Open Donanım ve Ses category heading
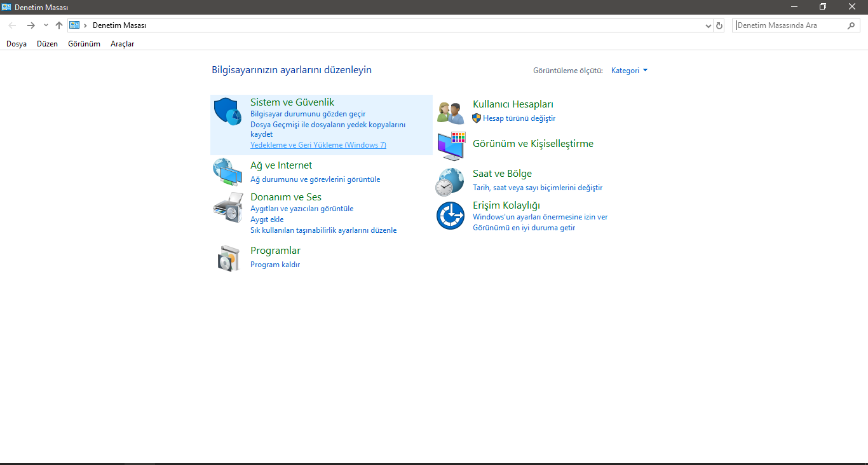868x465 pixels. coord(286,197)
